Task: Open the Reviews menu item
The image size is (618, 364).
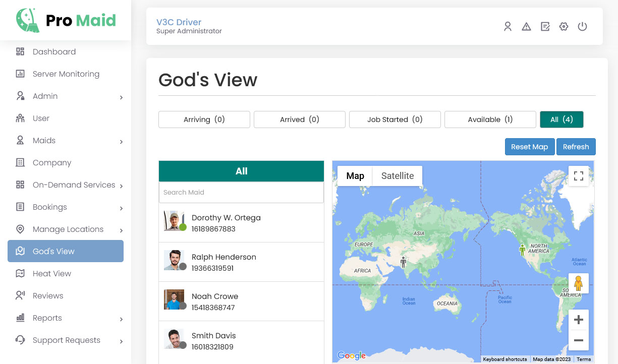Action: tap(66, 295)
